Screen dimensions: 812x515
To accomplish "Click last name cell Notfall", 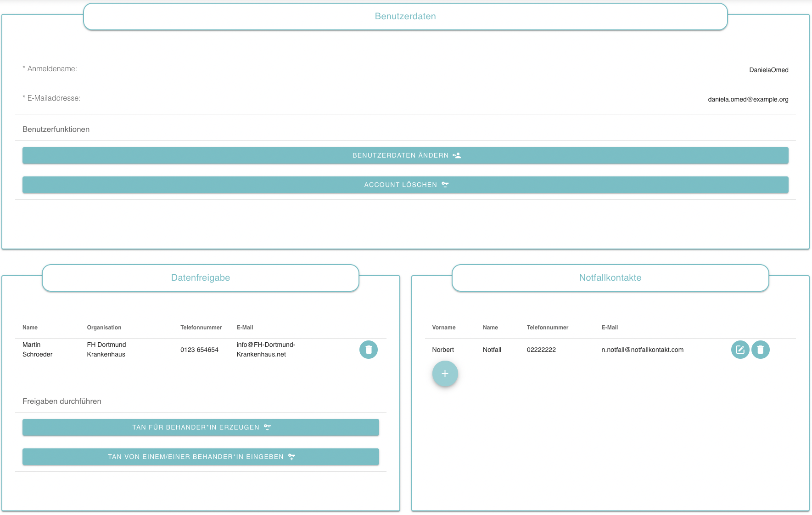I will 492,350.
